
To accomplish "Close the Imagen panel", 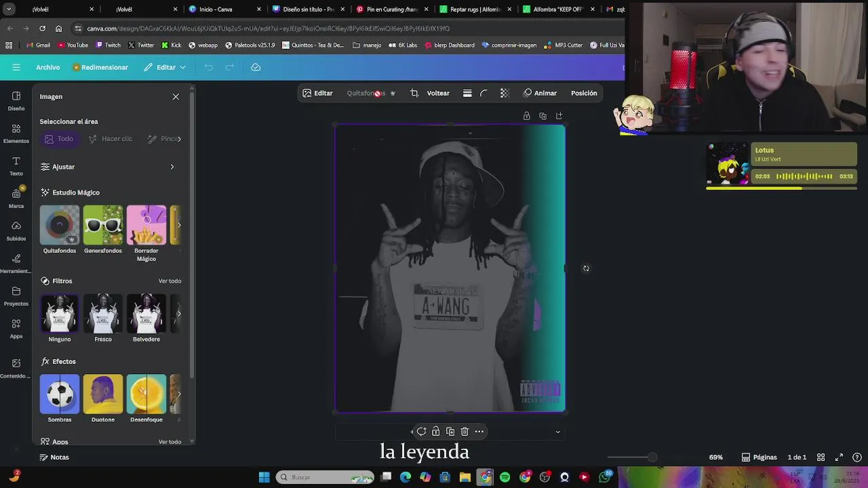I will pyautogui.click(x=176, y=97).
